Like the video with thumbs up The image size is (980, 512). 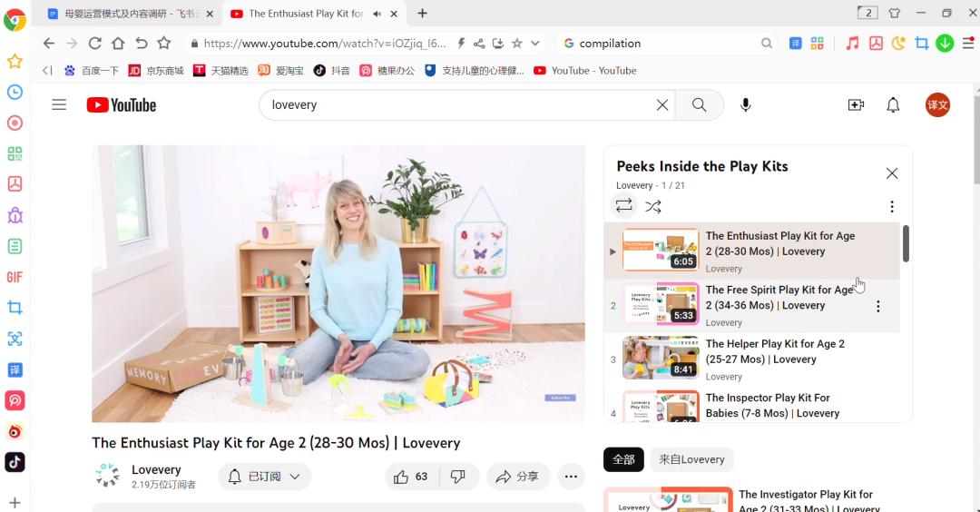(411, 477)
